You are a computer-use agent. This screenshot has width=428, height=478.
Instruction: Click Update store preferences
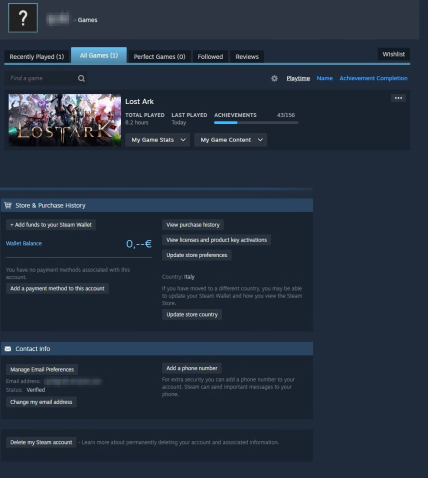[197, 255]
